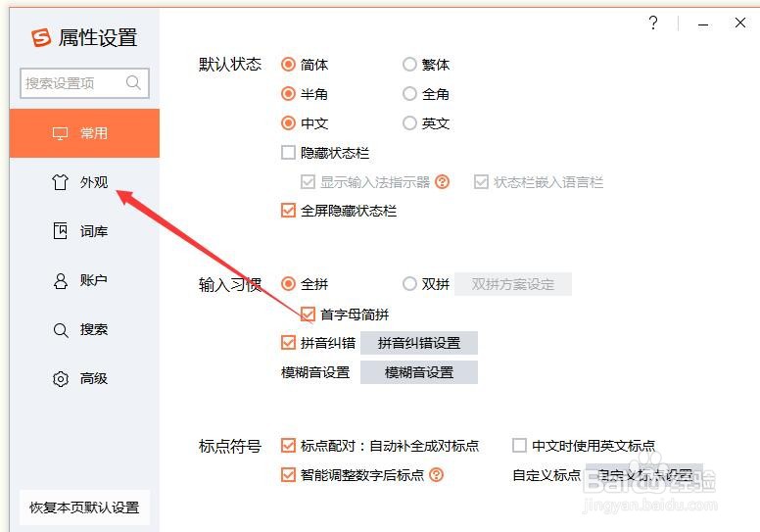
Task: Click the gear icon beside 高级
Action: coord(60,379)
